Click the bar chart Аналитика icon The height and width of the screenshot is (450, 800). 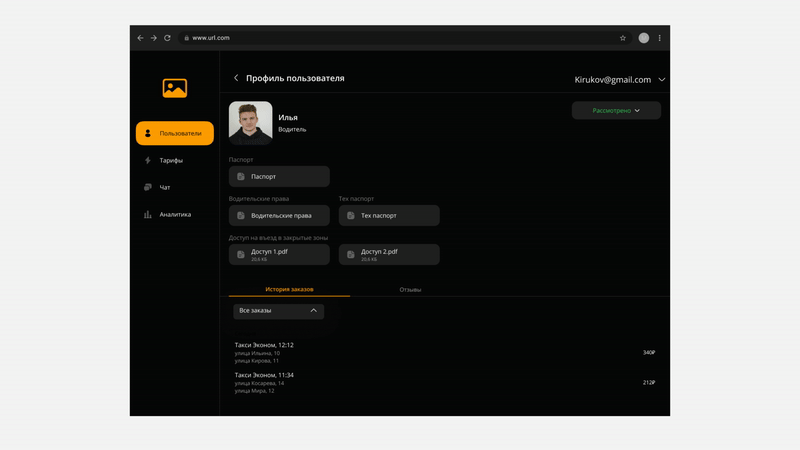[148, 214]
